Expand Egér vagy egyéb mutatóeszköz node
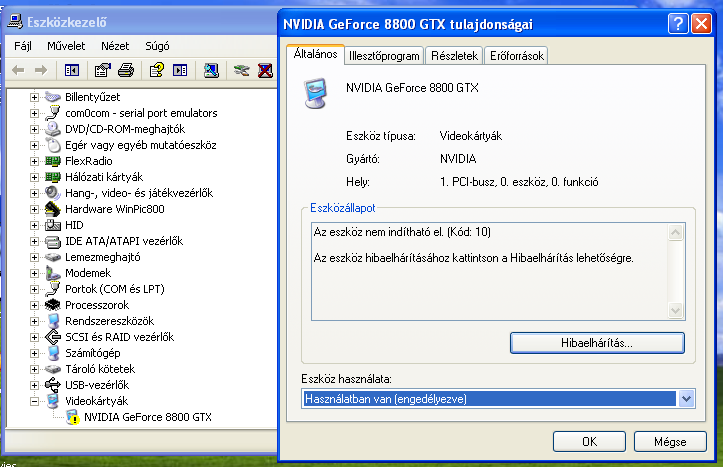 point(34,145)
